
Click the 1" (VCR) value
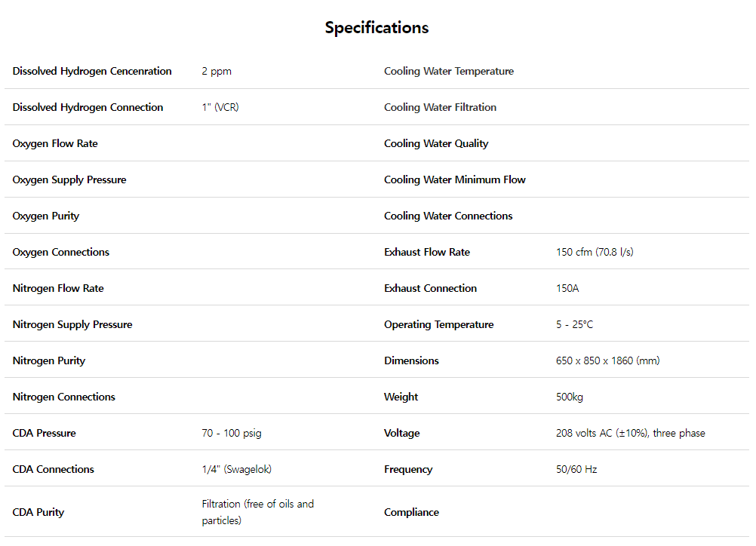(220, 107)
